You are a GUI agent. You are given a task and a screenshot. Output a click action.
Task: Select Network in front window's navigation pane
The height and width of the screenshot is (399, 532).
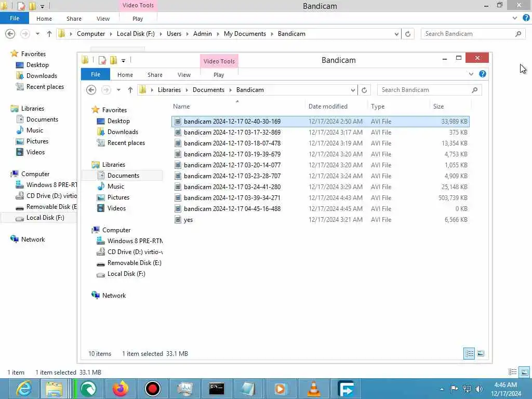pos(114,296)
